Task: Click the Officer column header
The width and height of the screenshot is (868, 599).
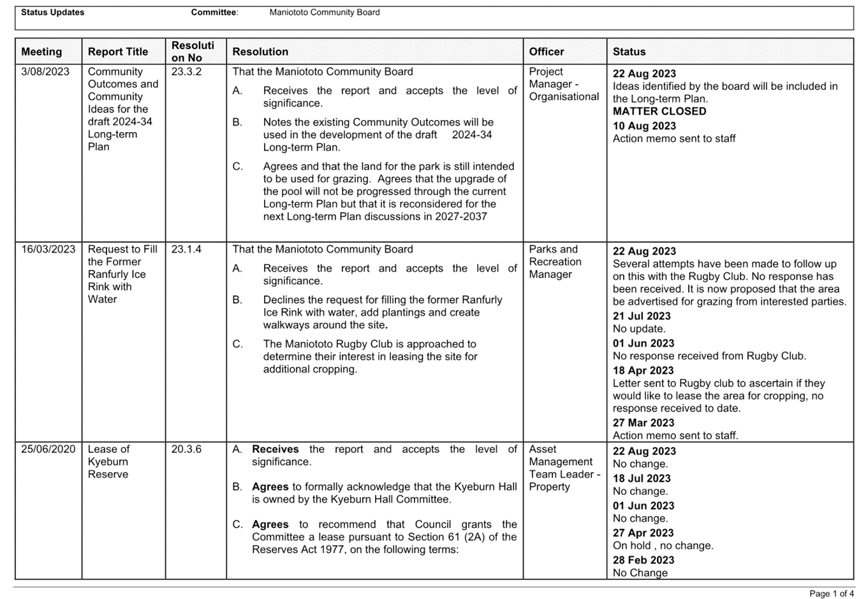Action: 547,52
